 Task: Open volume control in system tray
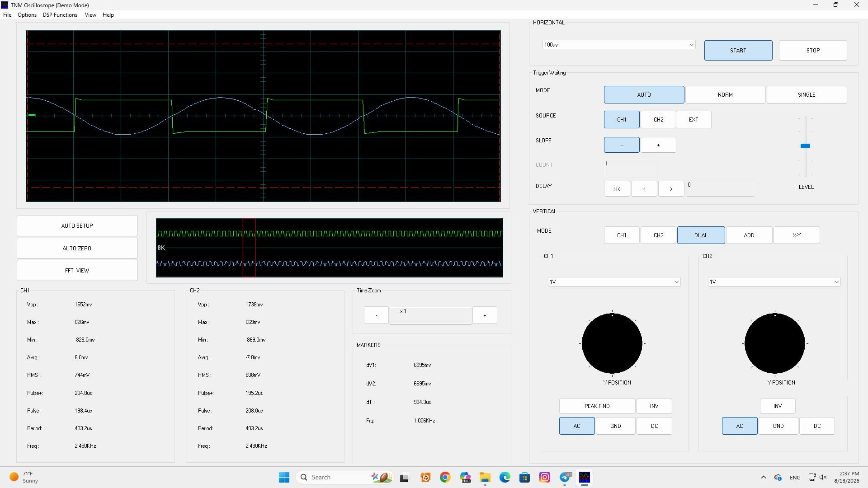[x=823, y=477]
